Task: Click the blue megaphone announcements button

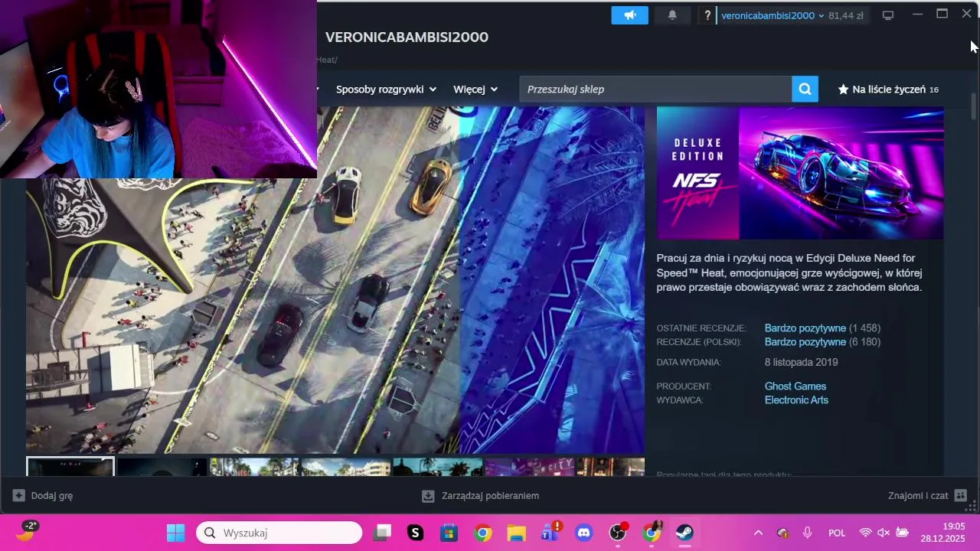Action: point(629,15)
